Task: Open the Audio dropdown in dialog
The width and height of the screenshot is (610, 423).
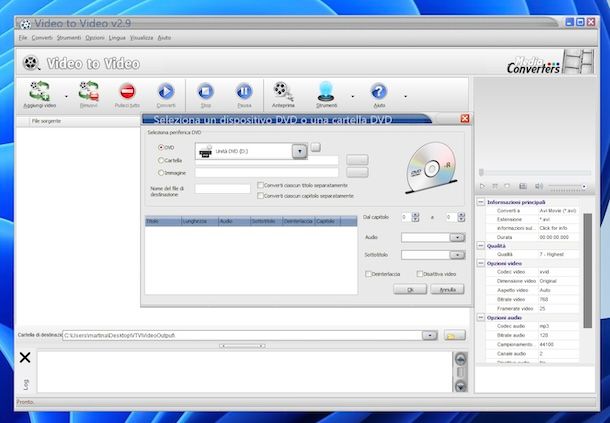Action: click(x=457, y=237)
